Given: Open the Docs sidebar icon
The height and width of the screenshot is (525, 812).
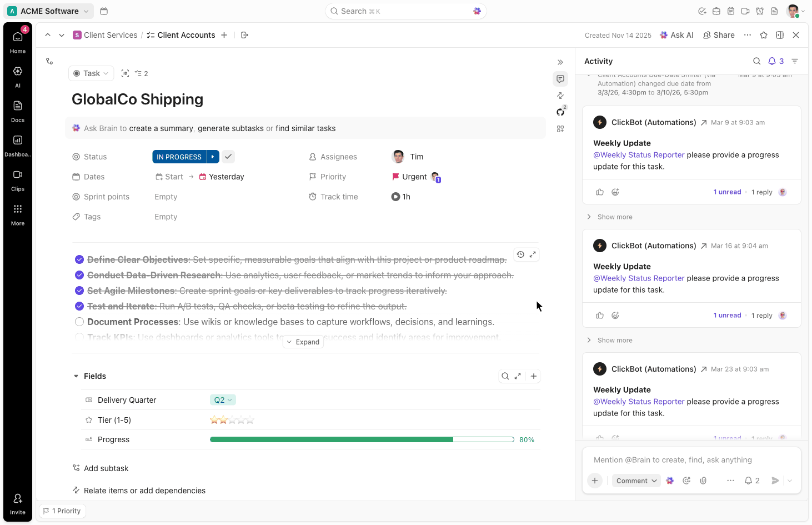Looking at the screenshot, I should (x=18, y=110).
